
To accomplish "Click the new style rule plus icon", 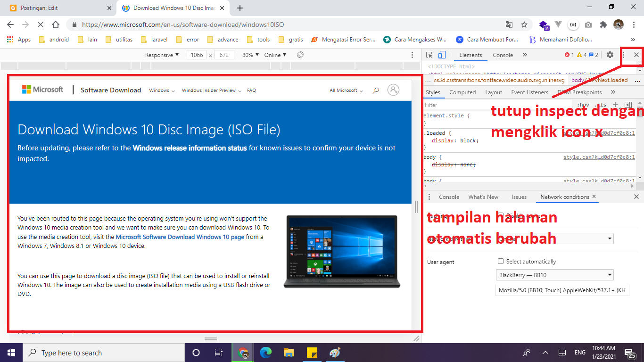I will click(615, 105).
